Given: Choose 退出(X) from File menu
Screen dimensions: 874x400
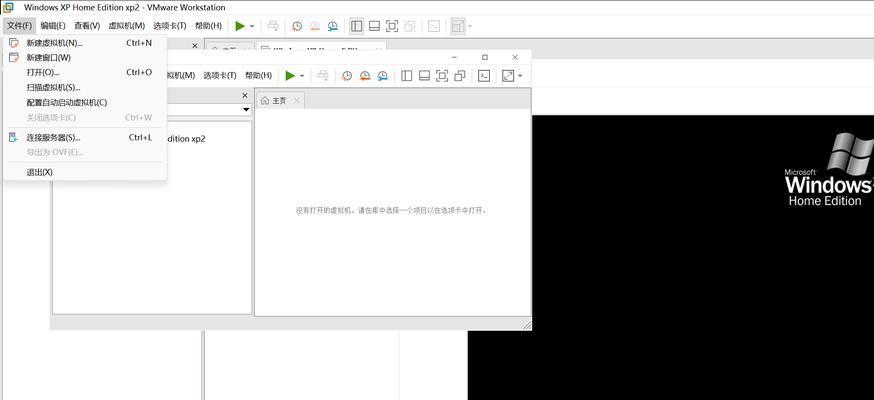Looking at the screenshot, I should coord(85,172).
